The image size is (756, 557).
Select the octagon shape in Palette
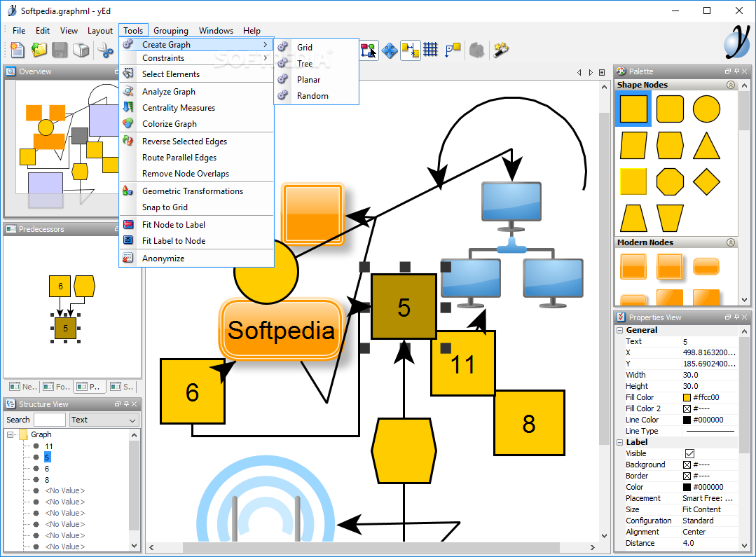(671, 181)
